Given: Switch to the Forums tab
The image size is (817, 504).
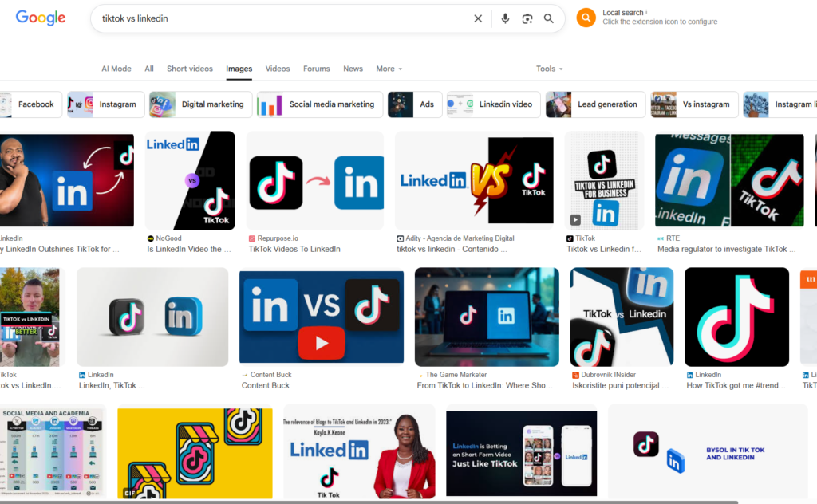Looking at the screenshot, I should click(316, 69).
